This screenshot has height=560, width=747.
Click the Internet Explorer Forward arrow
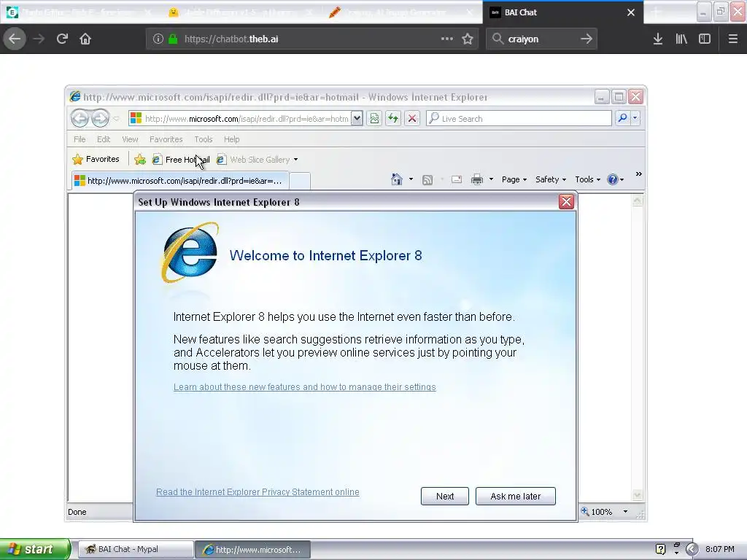click(x=100, y=118)
